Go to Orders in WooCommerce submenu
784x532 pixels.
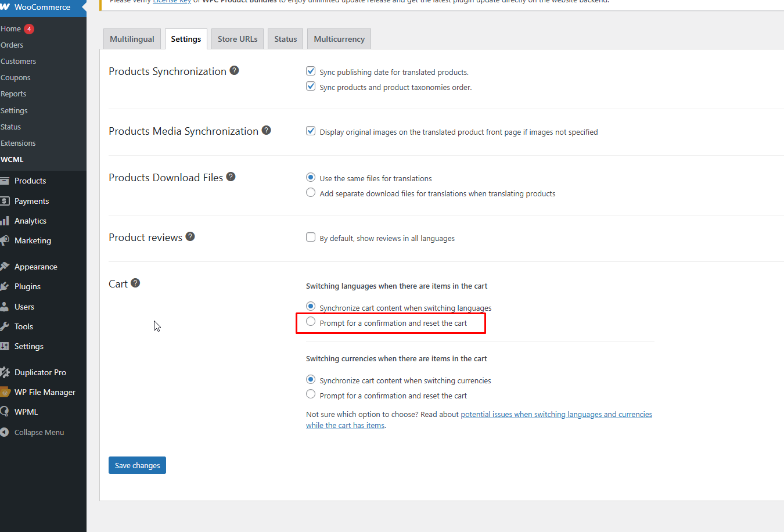click(12, 45)
